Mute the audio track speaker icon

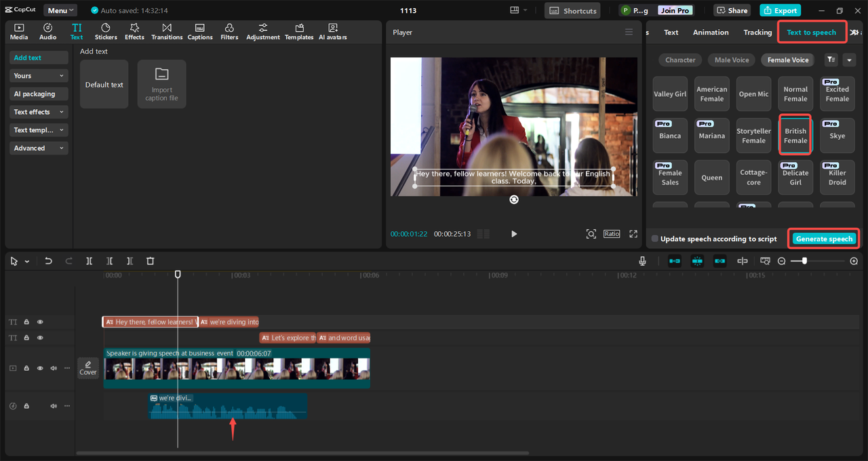tap(54, 406)
